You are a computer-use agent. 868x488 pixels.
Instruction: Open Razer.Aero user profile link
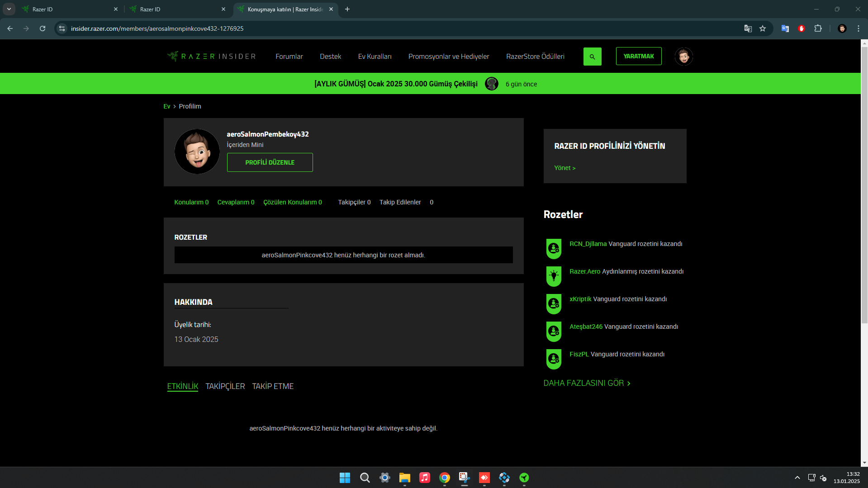584,271
